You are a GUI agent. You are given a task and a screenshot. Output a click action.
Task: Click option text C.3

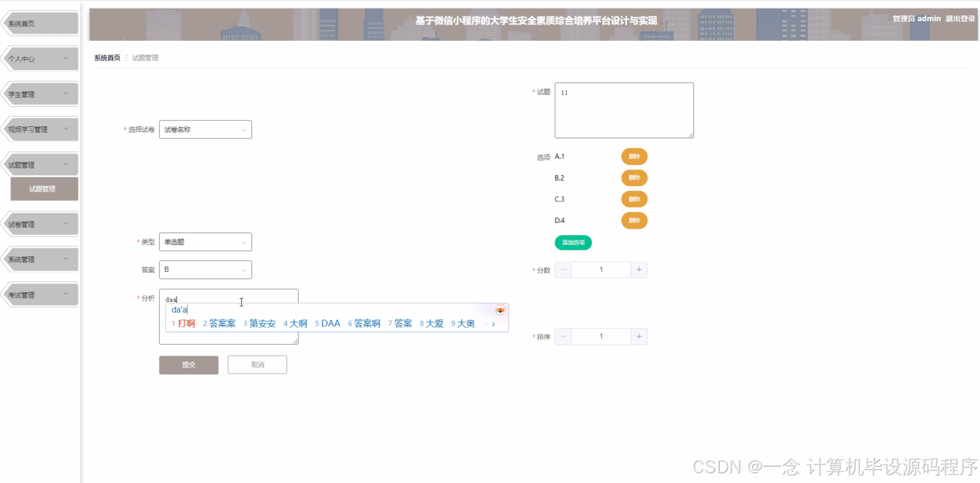[x=559, y=199]
